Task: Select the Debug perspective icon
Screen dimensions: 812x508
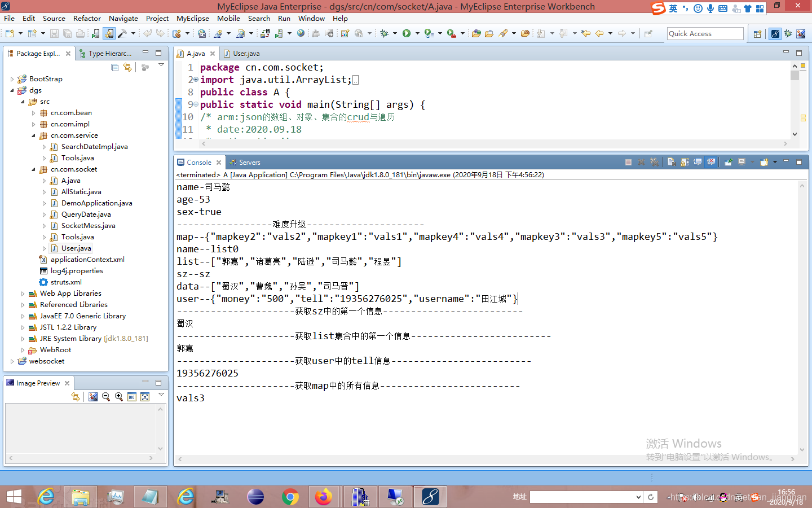Action: (788, 33)
